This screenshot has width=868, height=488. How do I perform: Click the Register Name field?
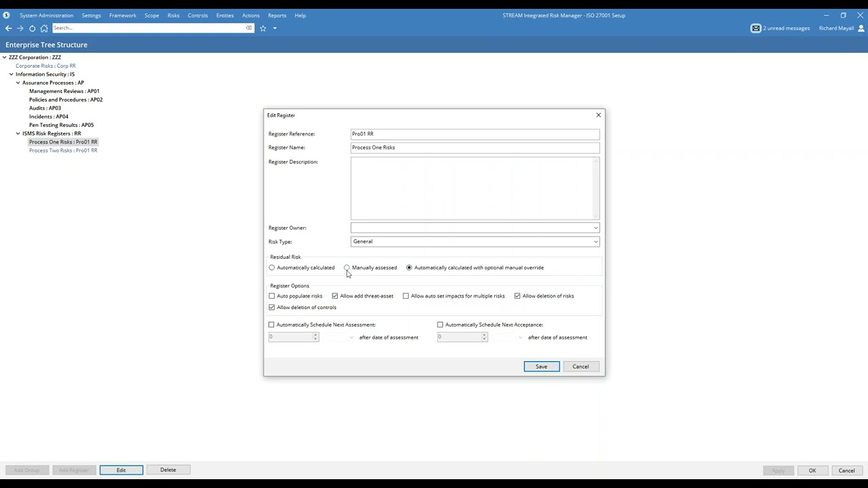click(475, 148)
